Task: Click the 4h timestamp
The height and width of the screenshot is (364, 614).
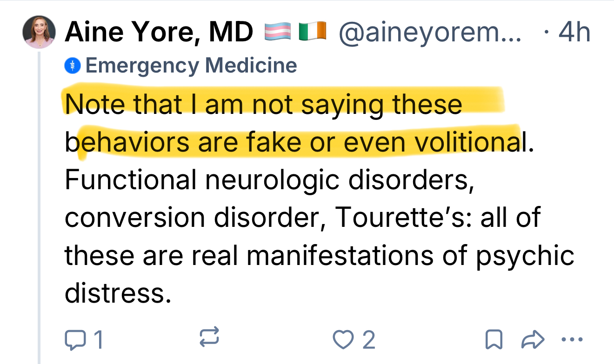Action: click(574, 33)
